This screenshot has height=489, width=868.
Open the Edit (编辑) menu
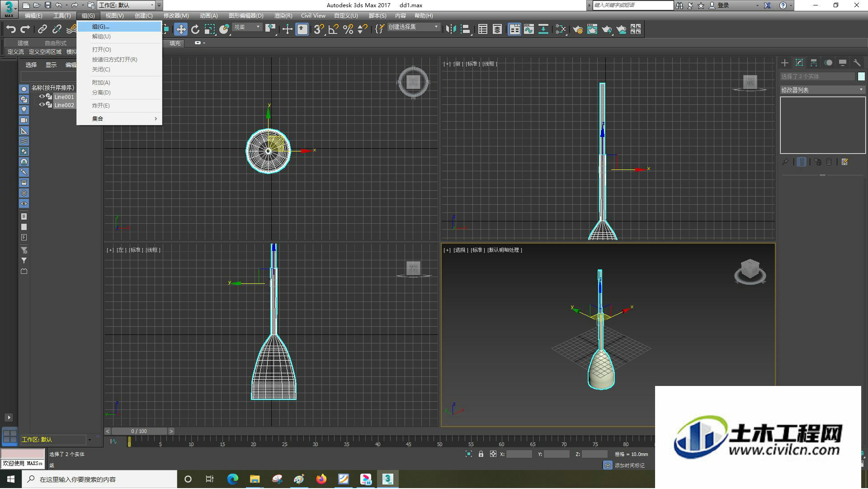pyautogui.click(x=33, y=16)
